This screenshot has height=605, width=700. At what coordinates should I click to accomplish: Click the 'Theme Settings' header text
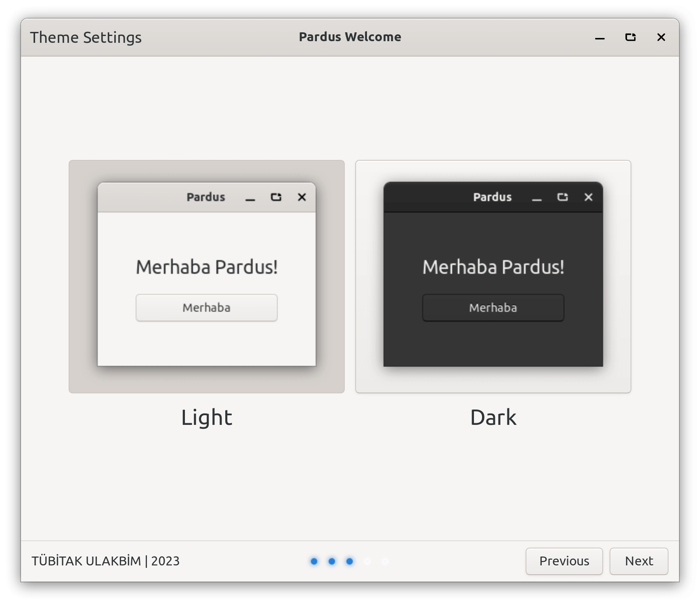click(x=86, y=38)
